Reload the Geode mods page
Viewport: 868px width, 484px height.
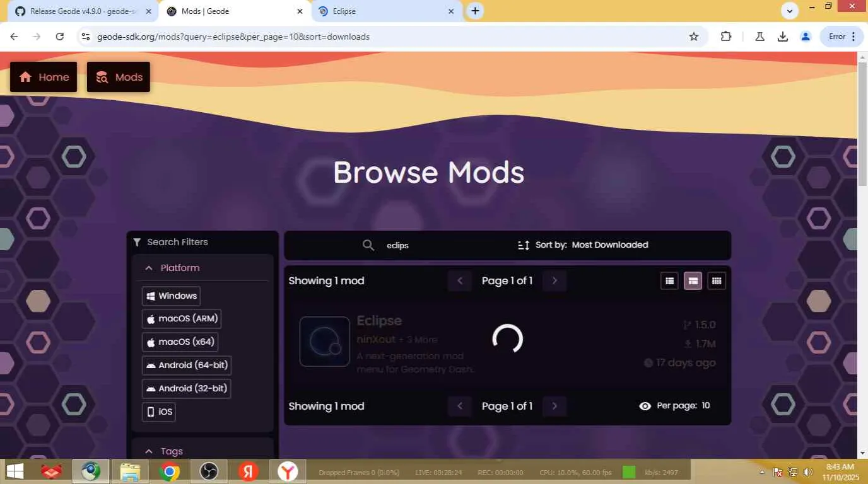coord(60,37)
